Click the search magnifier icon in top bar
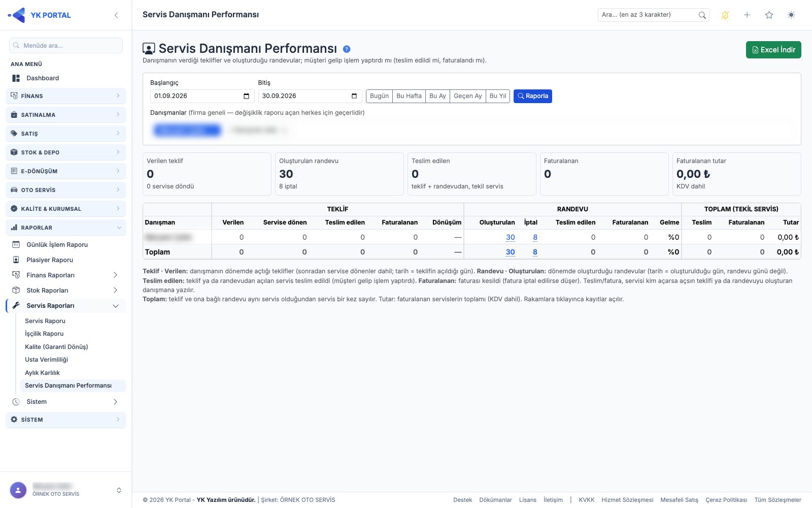Viewport: 812px width, 508px height. 702,15
